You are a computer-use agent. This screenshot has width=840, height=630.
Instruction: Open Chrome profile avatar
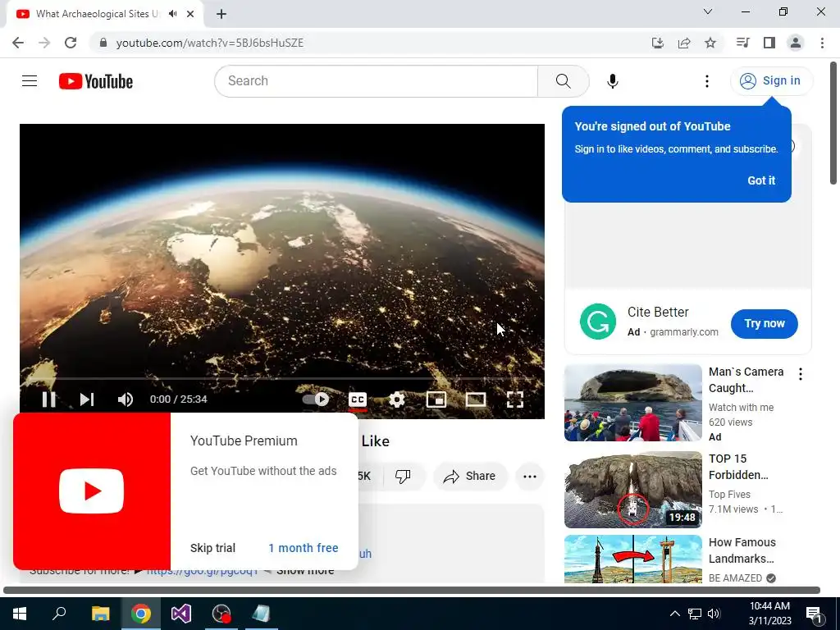pyautogui.click(x=796, y=43)
